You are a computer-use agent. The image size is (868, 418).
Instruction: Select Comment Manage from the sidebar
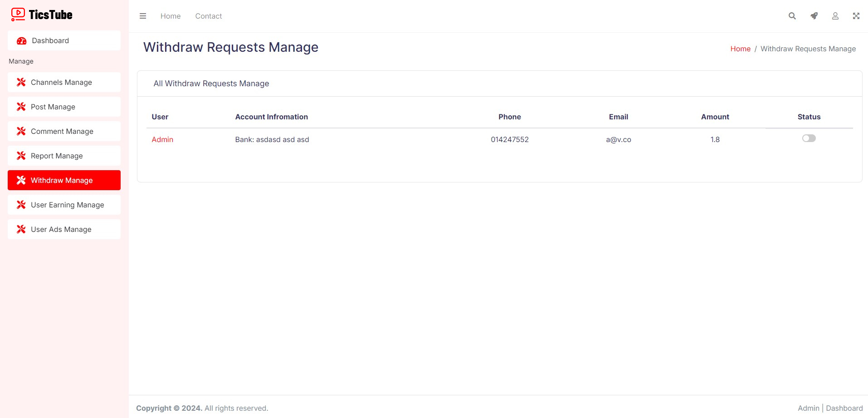62,131
